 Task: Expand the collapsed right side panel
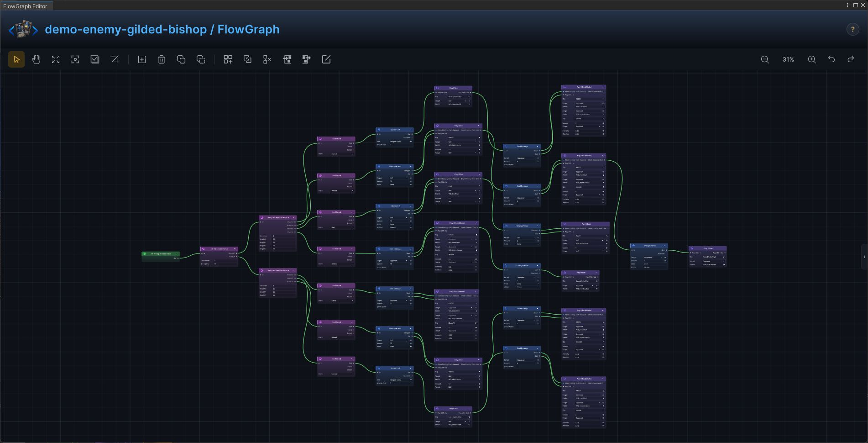(x=864, y=257)
